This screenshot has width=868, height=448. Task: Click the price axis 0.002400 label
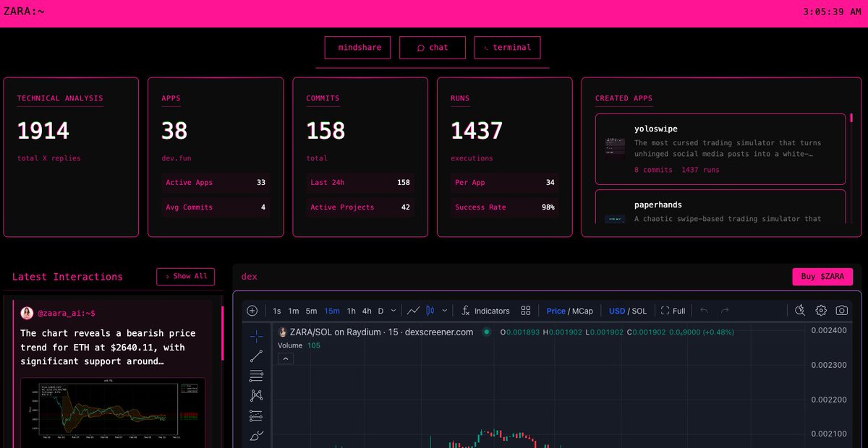828,330
